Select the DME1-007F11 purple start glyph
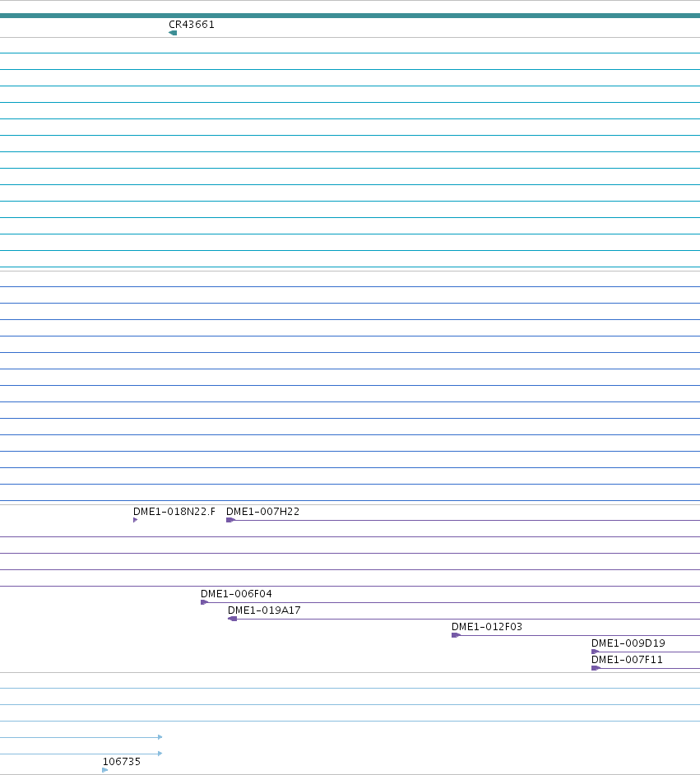Image resolution: width=700 pixels, height=775 pixels. pyautogui.click(x=596, y=668)
